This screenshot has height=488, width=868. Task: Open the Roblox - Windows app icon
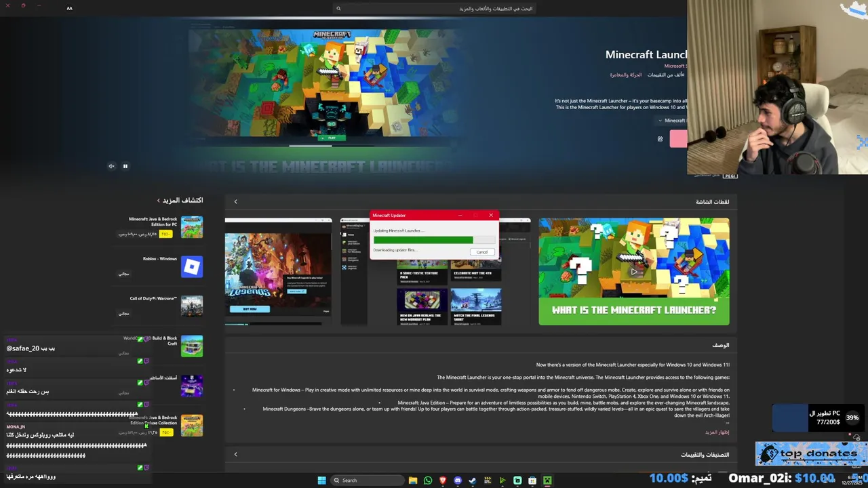pos(192,266)
